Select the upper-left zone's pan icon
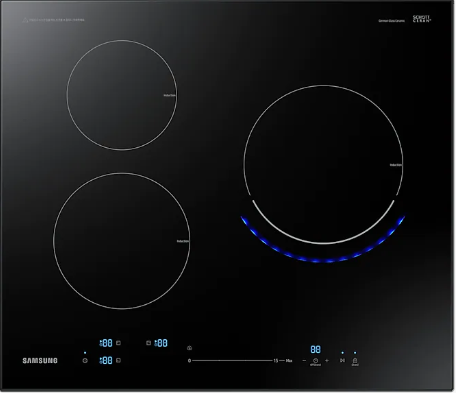This screenshot has width=456, height=393. click(x=118, y=343)
